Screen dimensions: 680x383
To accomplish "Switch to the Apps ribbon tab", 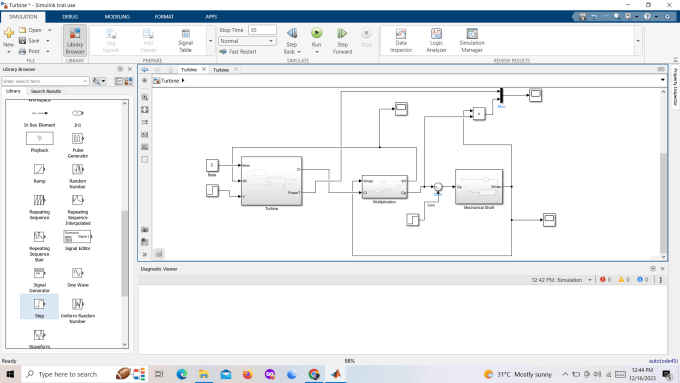I will click(211, 17).
